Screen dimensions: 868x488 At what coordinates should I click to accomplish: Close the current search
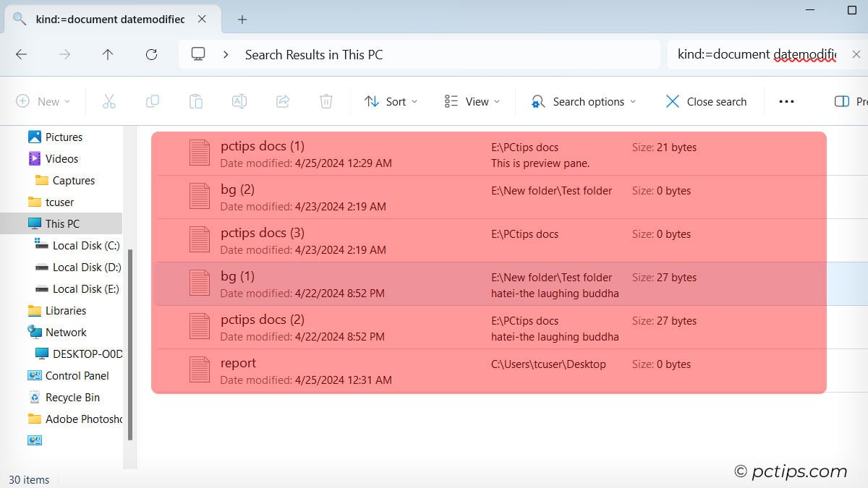pos(705,101)
